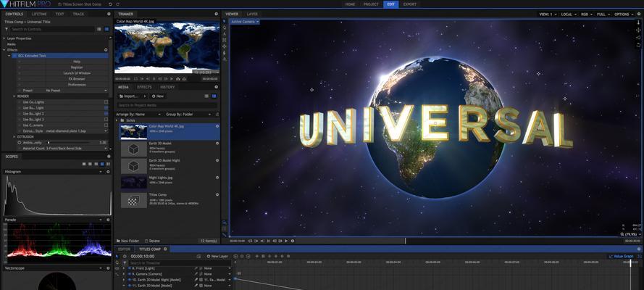The width and height of the screenshot is (644, 290).
Task: Open the HISTORY tab in media panel
Action: [167, 87]
